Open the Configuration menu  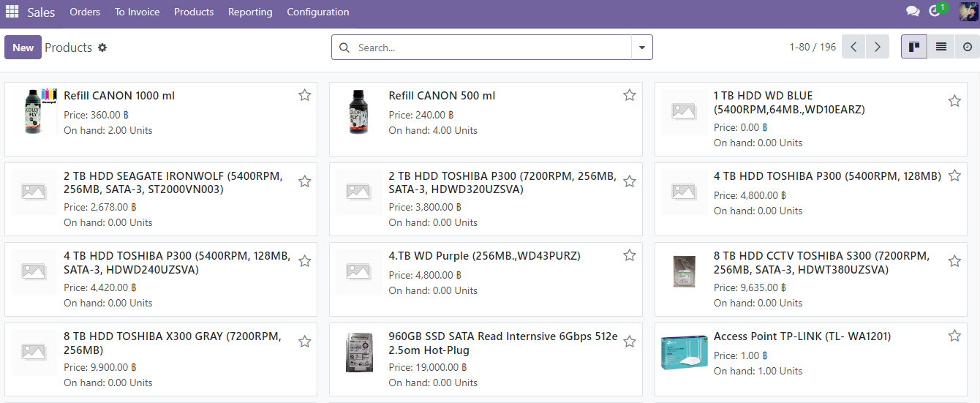317,12
